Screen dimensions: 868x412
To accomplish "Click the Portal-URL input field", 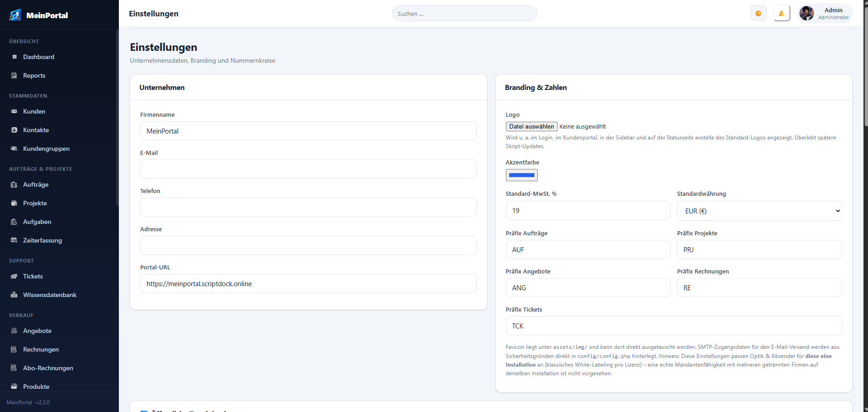I will [308, 283].
